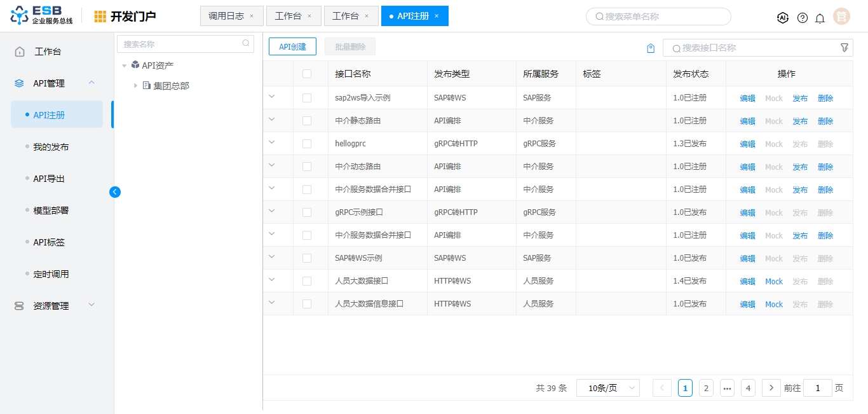The image size is (868, 414).
Task: Click the 搜索菜单名称 search field
Action: 658,17
